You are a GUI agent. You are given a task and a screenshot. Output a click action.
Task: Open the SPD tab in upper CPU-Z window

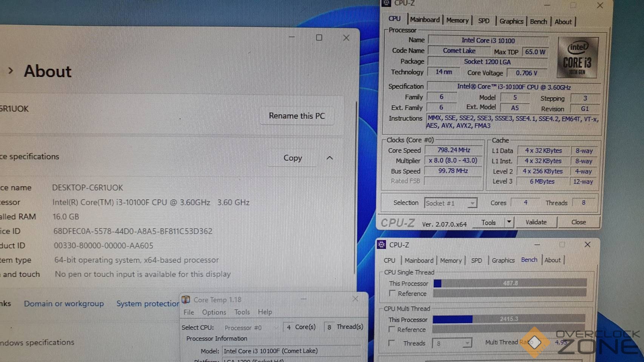pos(484,21)
